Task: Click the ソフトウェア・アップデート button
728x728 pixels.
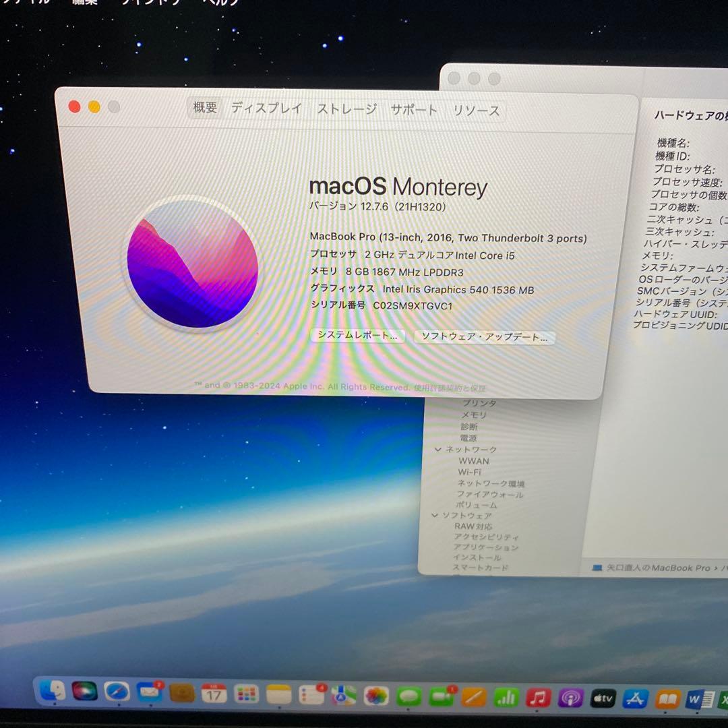Action: click(484, 337)
